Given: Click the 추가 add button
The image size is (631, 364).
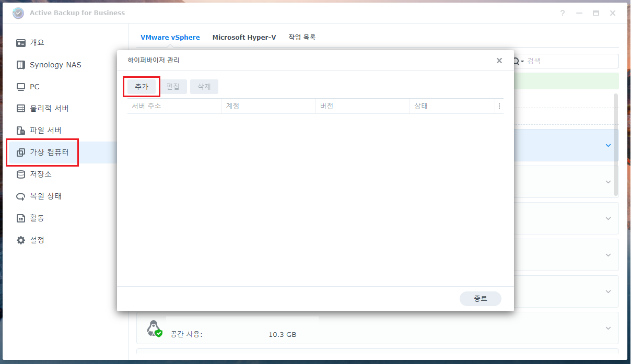Looking at the screenshot, I should [x=142, y=87].
